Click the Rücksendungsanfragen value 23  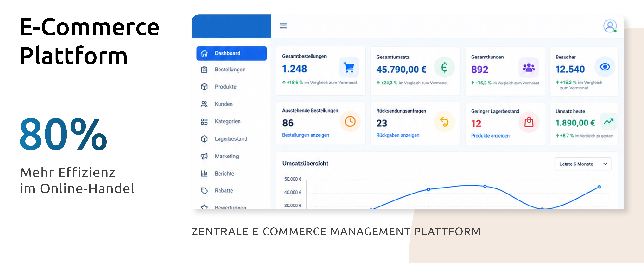pos(382,123)
